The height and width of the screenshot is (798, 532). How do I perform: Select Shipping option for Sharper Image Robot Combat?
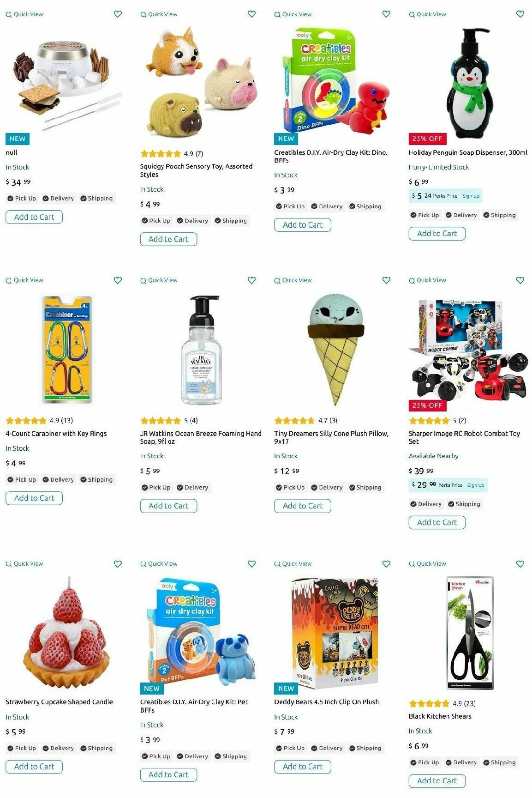tap(464, 504)
